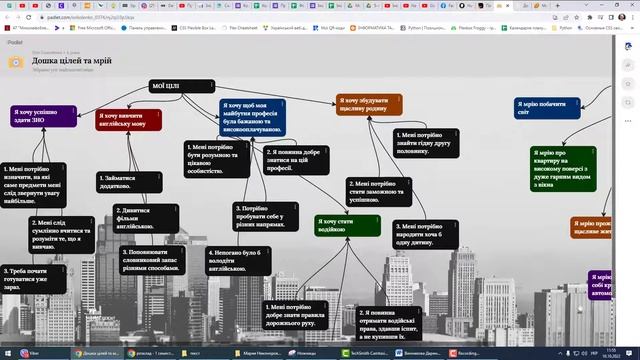This screenshot has height=360, width=640.
Task: Select the 3. Потрібно пробувати себе card
Action: tap(265, 216)
